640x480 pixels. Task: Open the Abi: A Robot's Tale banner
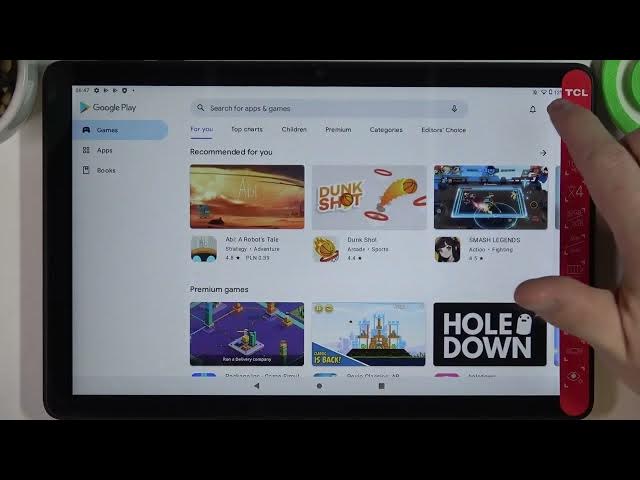[x=247, y=197]
